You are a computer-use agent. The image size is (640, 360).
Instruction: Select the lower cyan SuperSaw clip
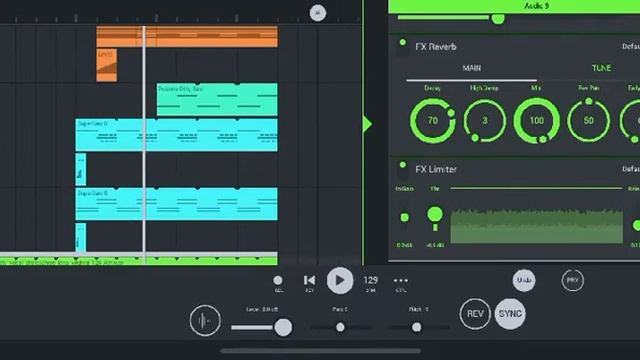[x=176, y=204]
